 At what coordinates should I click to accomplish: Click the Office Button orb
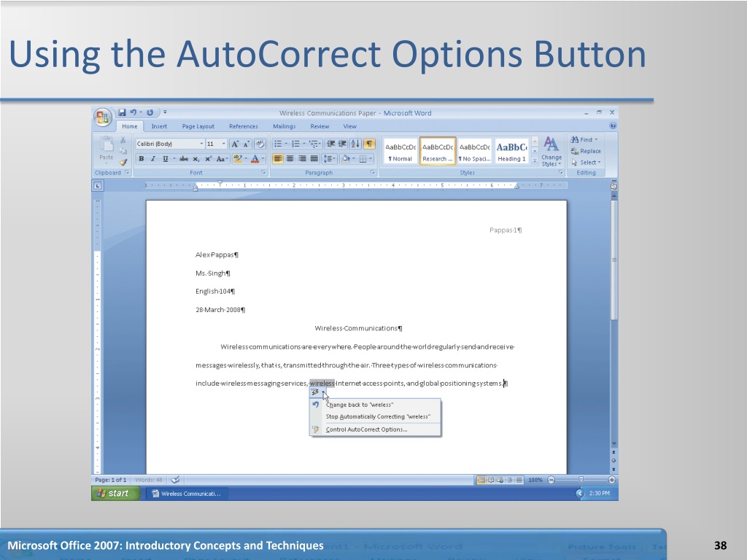pos(102,117)
